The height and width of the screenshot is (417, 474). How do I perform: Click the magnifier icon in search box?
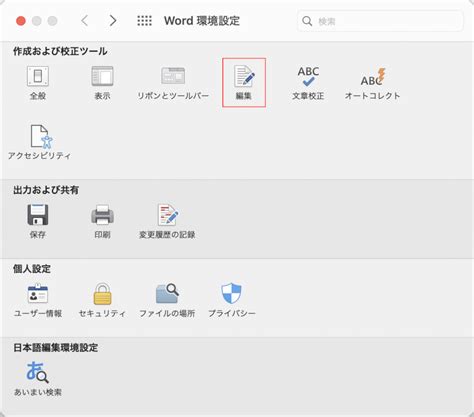click(x=307, y=21)
